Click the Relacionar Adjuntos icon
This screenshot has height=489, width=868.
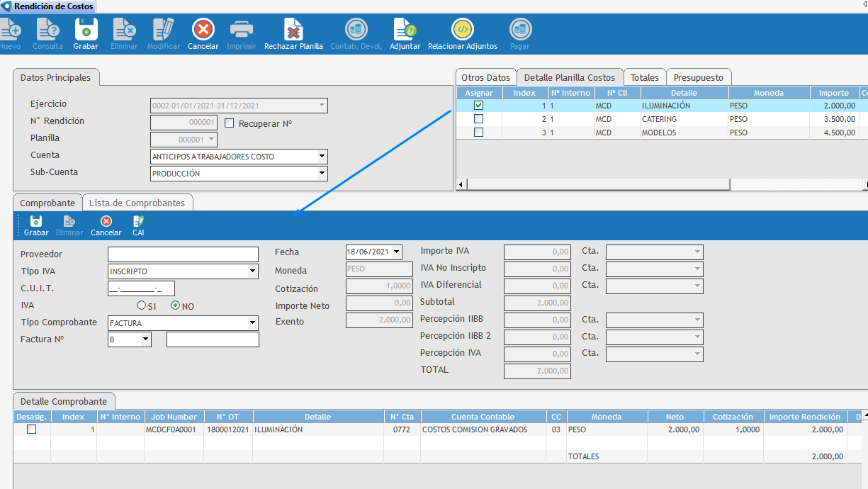click(x=462, y=30)
